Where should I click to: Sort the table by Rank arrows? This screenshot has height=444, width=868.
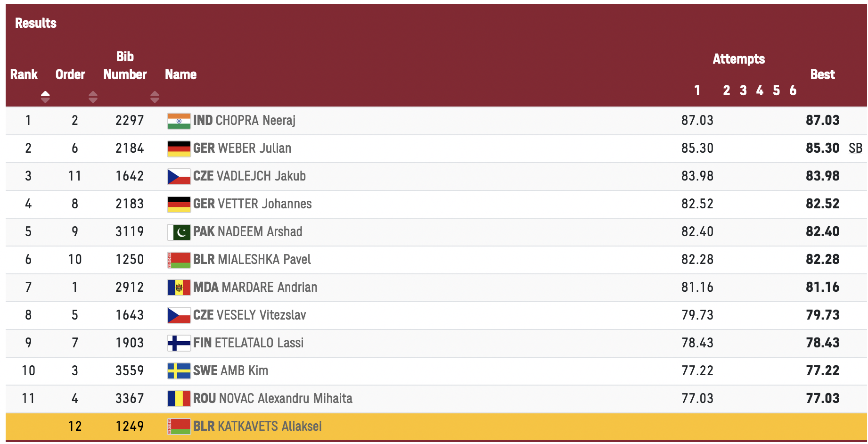pos(45,97)
